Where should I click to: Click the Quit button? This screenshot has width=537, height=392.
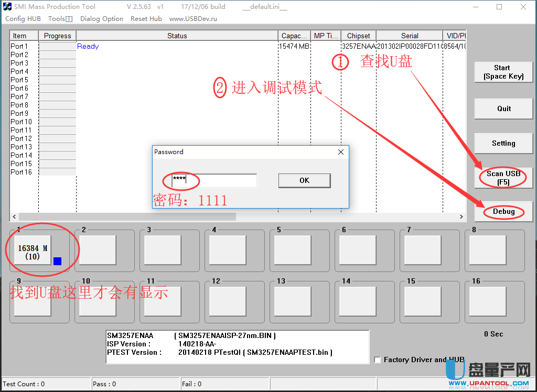pos(503,108)
